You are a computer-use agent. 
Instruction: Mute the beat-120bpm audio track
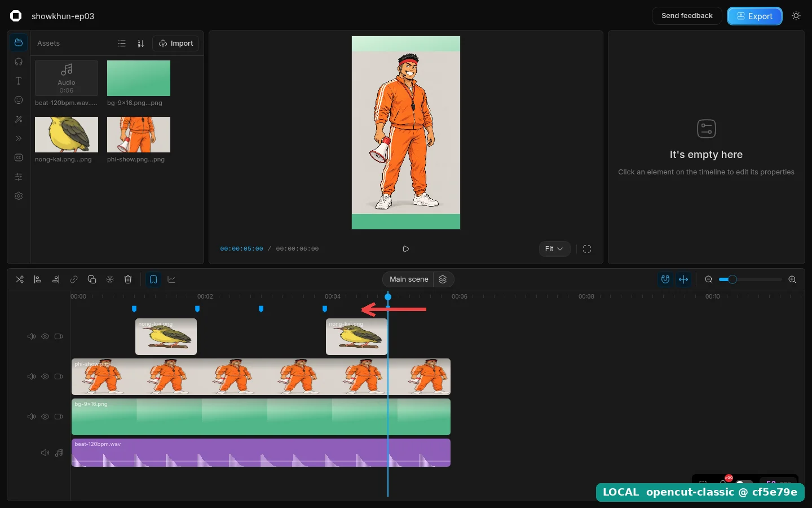[45, 453]
